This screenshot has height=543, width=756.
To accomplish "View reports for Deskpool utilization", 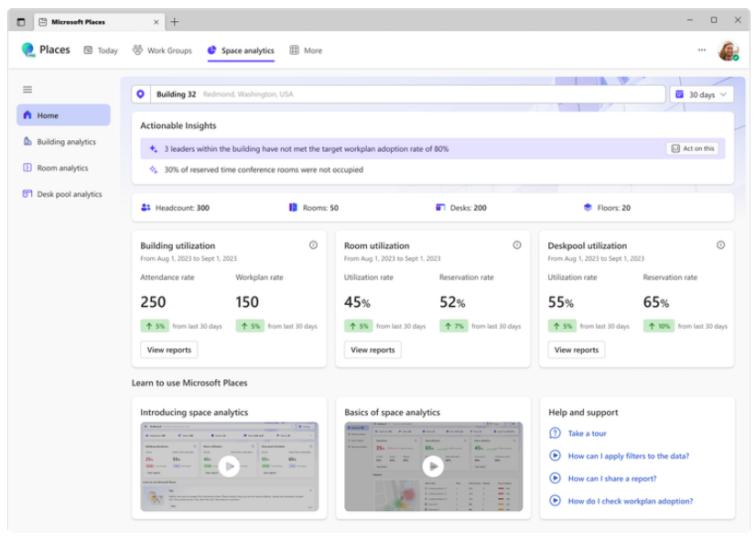I will coord(577,350).
